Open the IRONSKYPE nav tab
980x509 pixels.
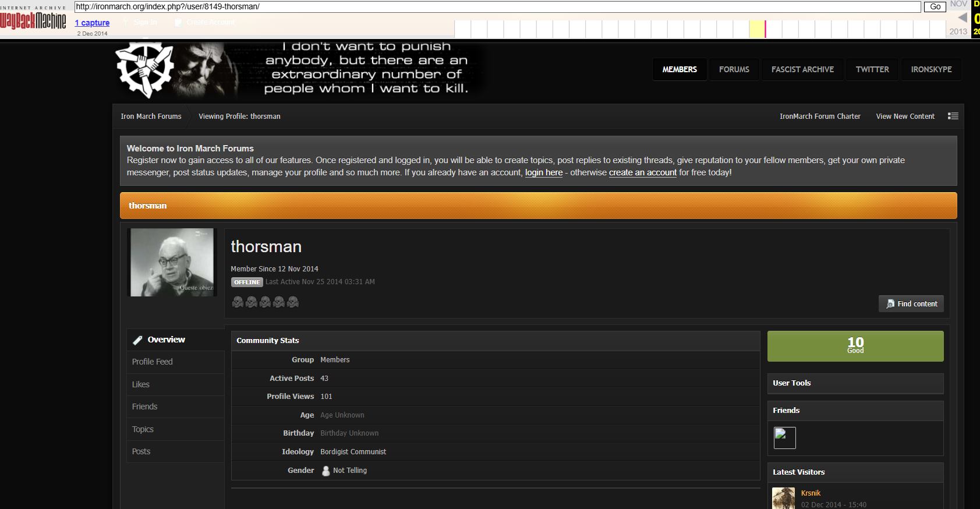click(x=931, y=69)
